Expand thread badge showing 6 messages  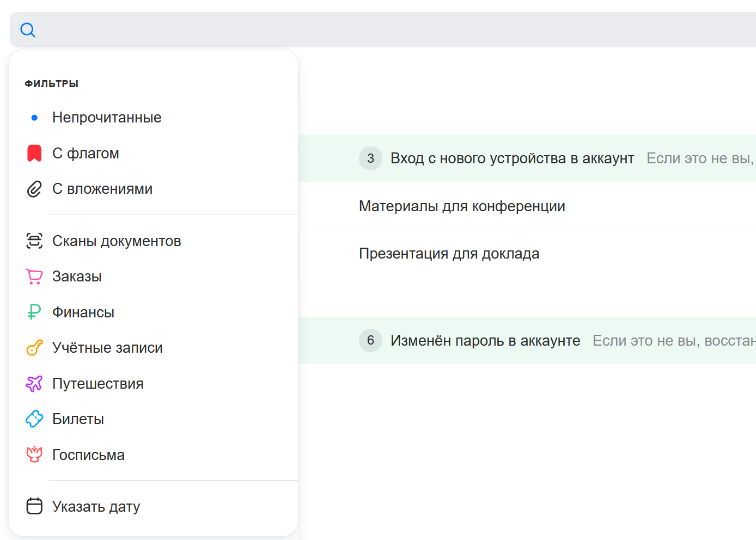click(x=370, y=341)
